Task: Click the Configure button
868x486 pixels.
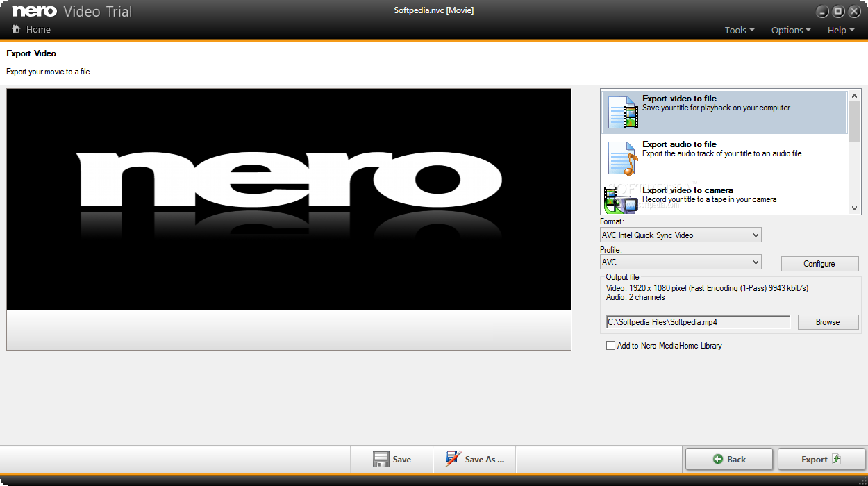Action: [819, 264]
